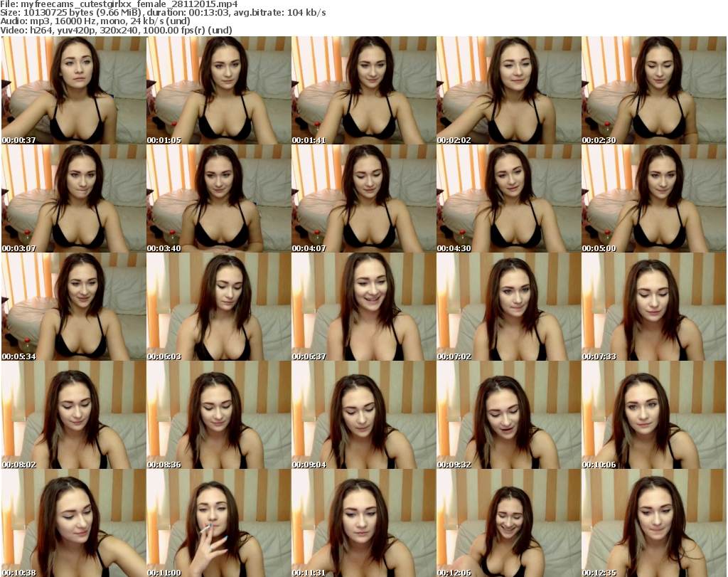
Task: Click the Size and duration info line
Action: click(163, 13)
